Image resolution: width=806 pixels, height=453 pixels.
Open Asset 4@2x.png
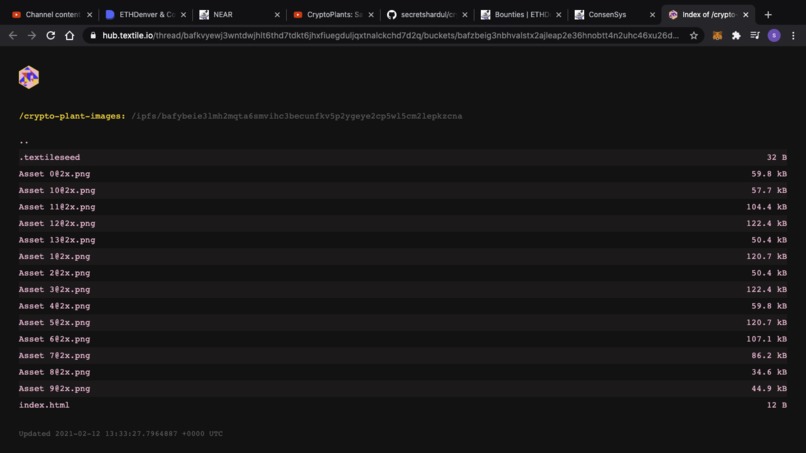pos(54,306)
